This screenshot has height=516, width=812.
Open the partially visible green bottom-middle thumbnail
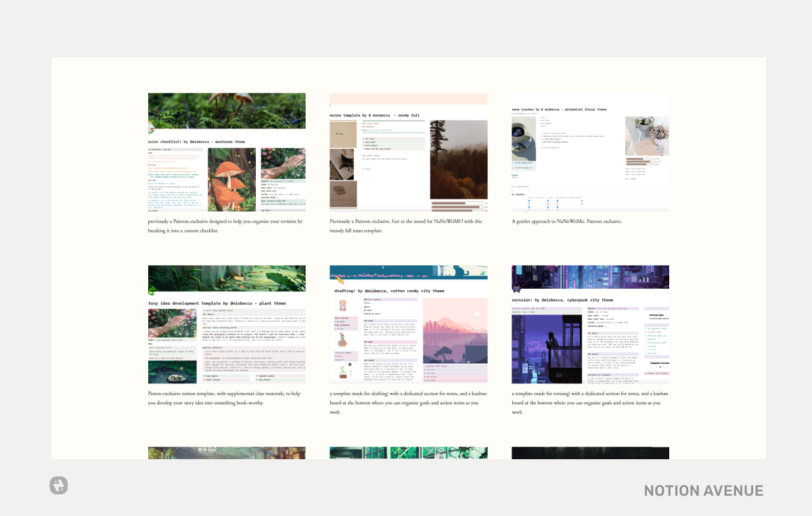(x=409, y=453)
